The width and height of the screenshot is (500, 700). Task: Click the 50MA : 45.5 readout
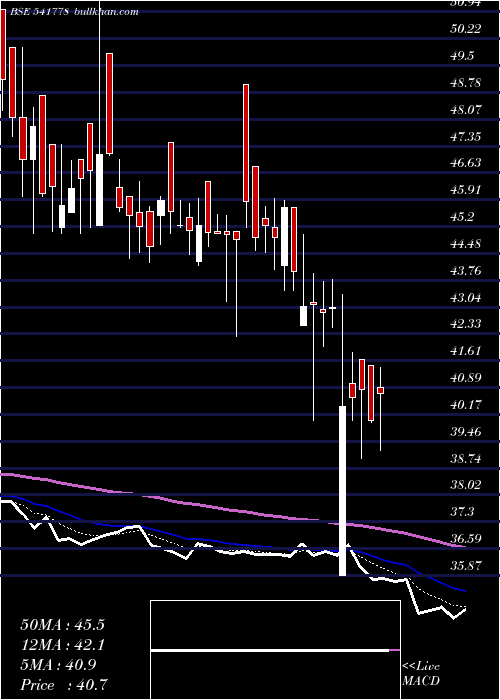click(62, 625)
